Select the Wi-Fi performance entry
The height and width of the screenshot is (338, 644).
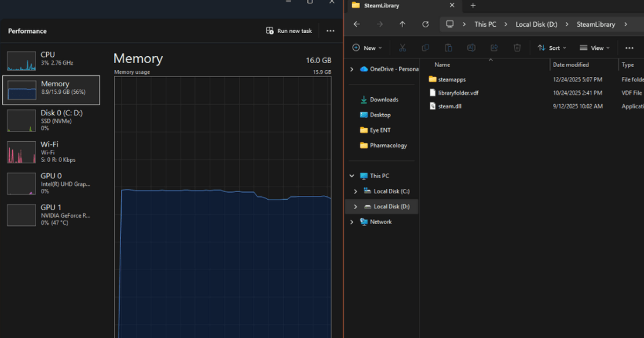(51, 152)
